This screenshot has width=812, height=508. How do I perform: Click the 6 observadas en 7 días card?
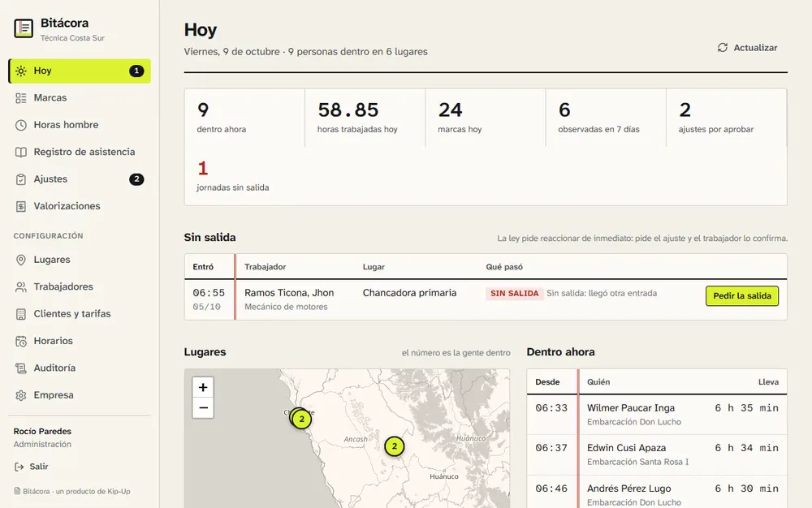click(x=606, y=118)
